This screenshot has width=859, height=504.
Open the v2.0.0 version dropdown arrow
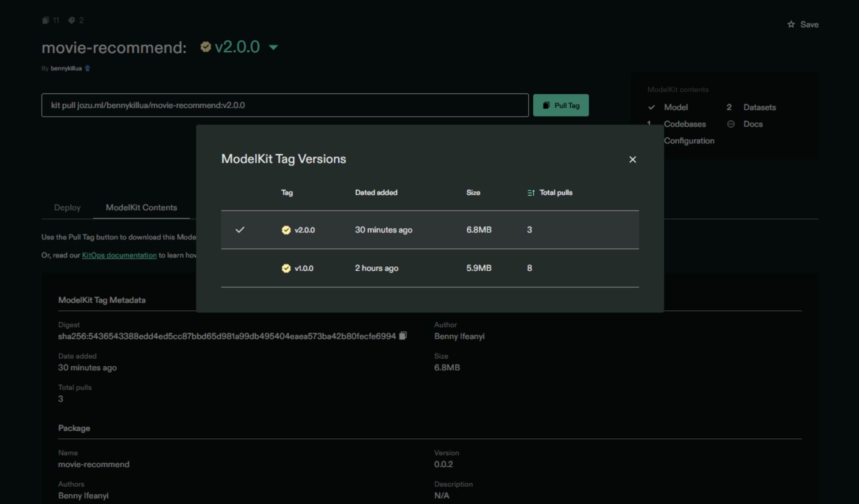click(273, 47)
